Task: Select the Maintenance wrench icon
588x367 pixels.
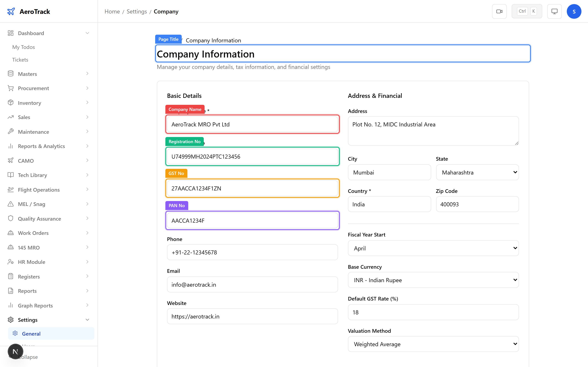Action: [11, 131]
